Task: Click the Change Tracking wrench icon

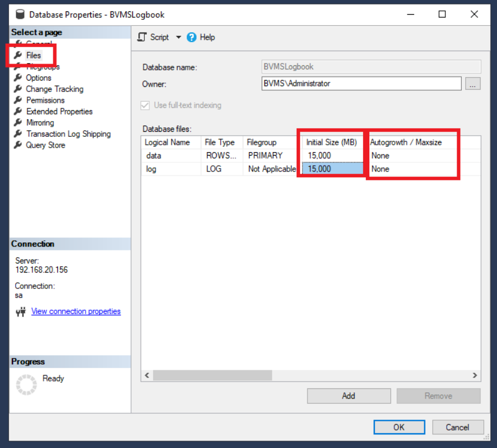Action: (18, 89)
